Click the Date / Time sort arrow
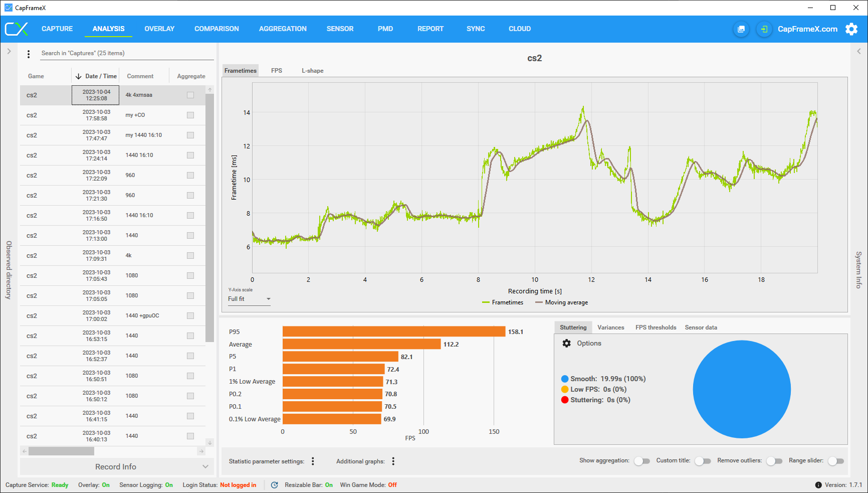868x493 pixels. [x=79, y=76]
